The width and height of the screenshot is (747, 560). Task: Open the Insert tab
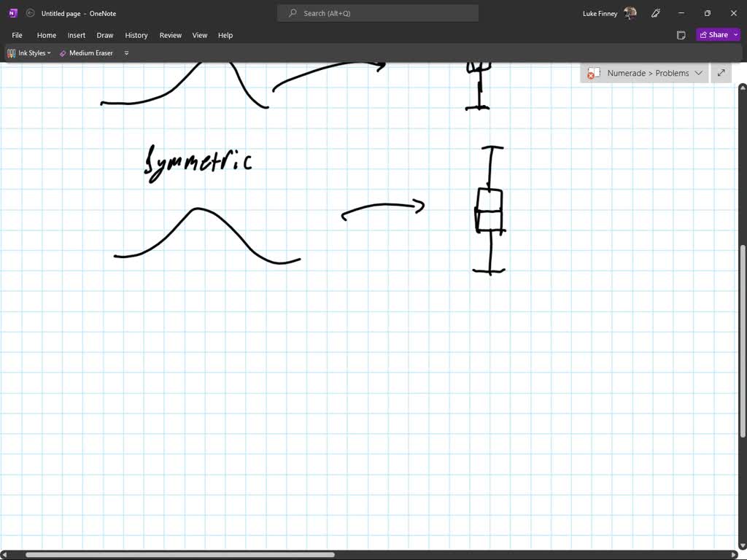(77, 35)
